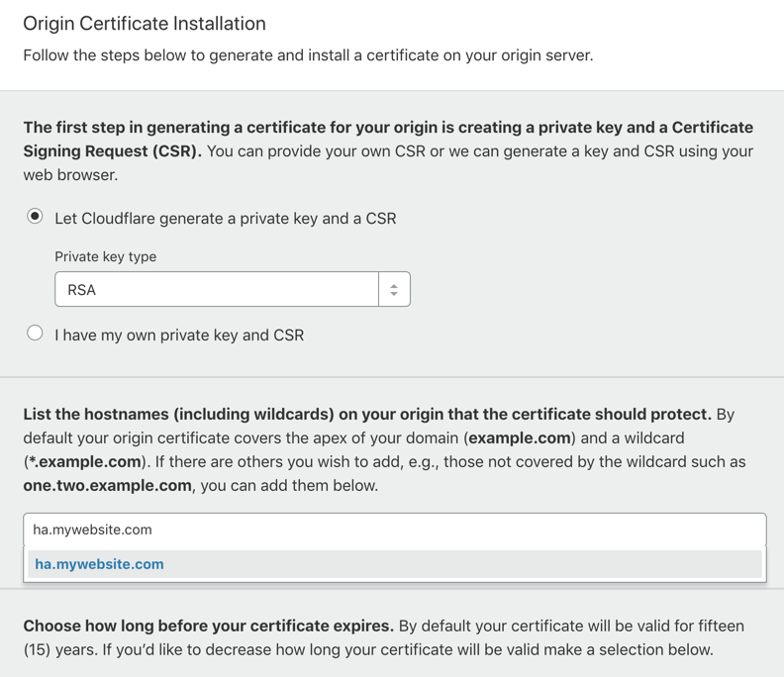This screenshot has width=784, height=677.
Task: Click the bold example.com apex text
Action: (x=520, y=438)
